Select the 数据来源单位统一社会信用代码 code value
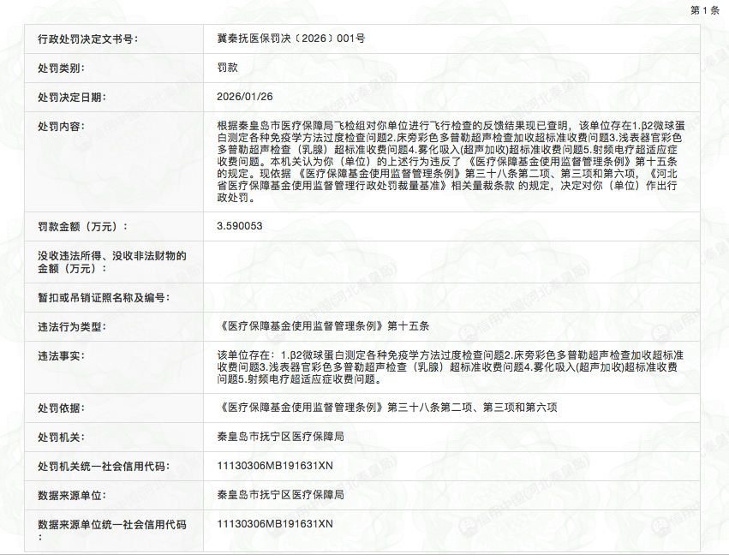 (275, 523)
